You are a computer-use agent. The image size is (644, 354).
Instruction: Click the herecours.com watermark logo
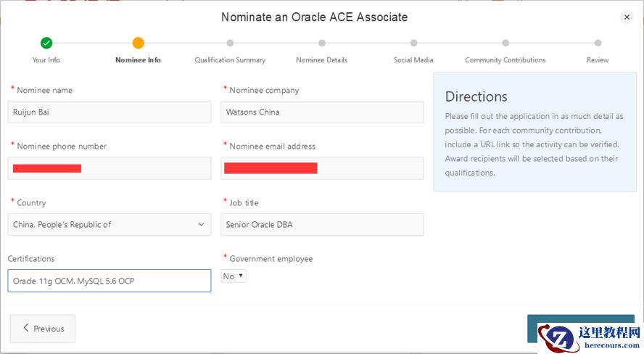590,338
